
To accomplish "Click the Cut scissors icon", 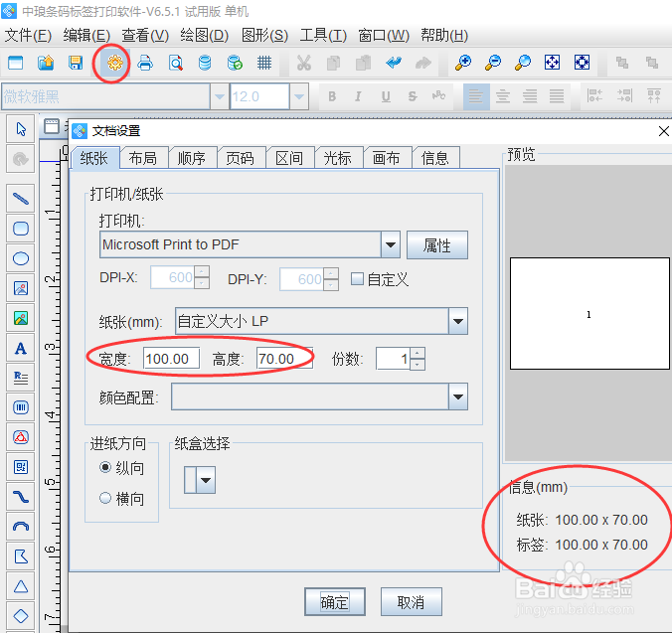I will click(304, 63).
